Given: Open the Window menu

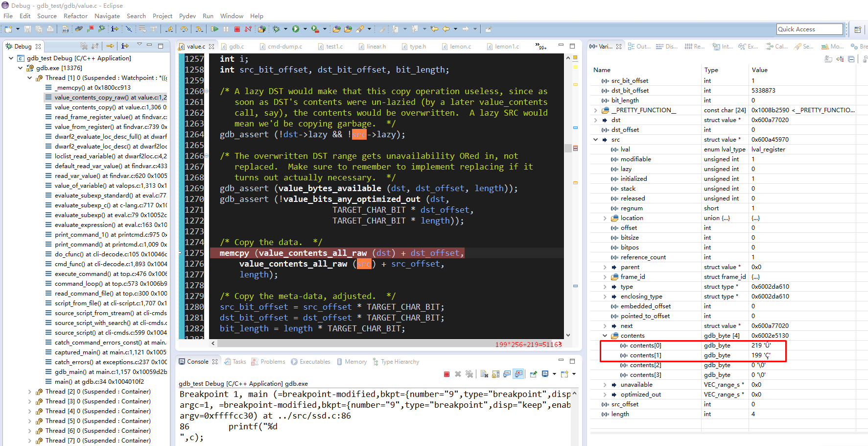Looking at the screenshot, I should (232, 16).
